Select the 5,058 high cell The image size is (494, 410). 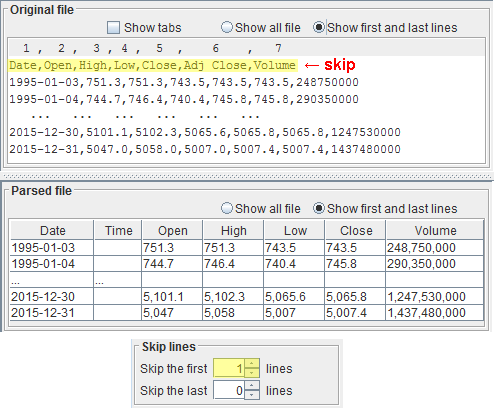[x=233, y=313]
